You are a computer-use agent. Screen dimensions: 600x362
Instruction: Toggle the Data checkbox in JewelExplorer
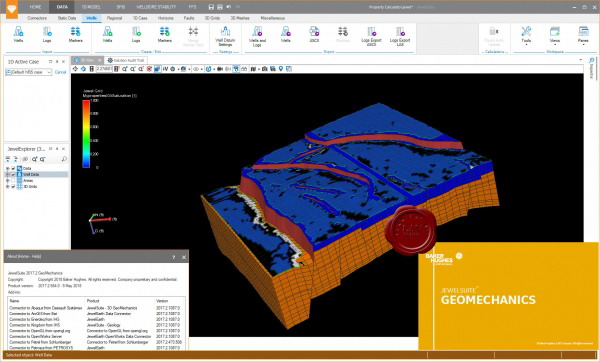tap(13, 168)
